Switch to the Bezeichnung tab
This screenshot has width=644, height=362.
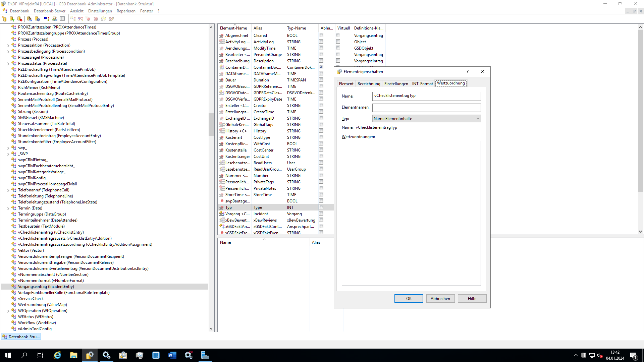coord(369,84)
